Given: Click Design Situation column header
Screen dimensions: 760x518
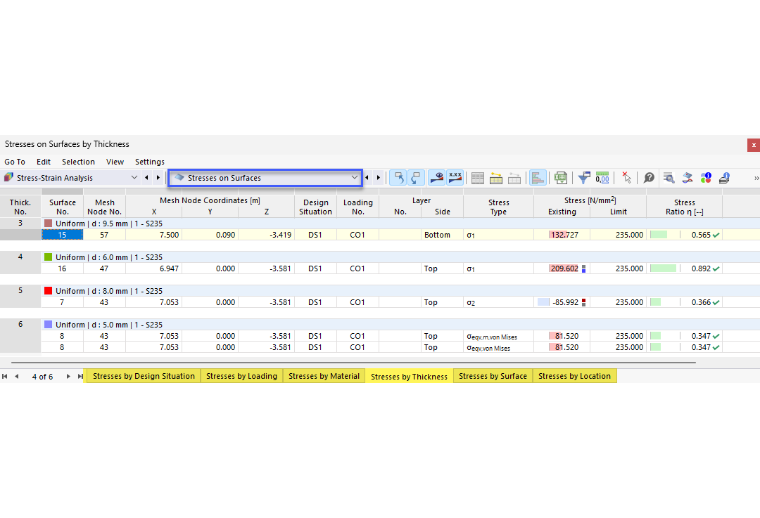Looking at the screenshot, I should point(316,207).
